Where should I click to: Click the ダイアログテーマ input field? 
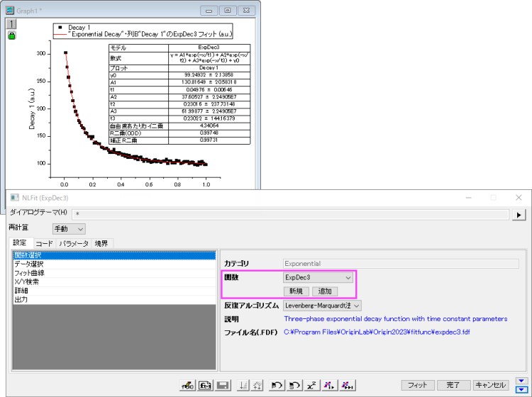tap(290, 214)
